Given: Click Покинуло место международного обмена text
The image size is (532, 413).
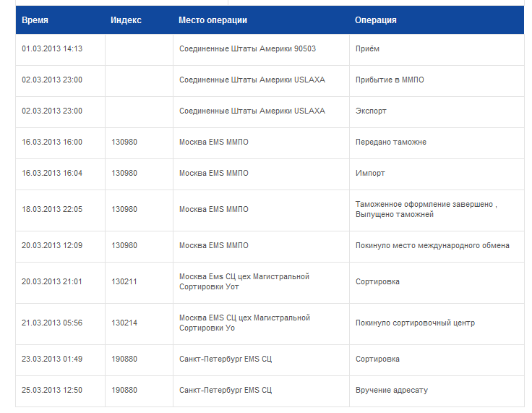Looking at the screenshot, I should (x=432, y=245).
